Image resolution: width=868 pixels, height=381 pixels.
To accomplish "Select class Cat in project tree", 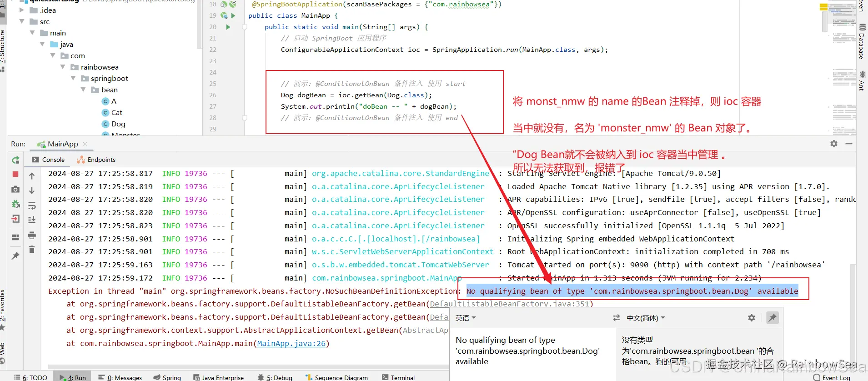I will (x=112, y=112).
